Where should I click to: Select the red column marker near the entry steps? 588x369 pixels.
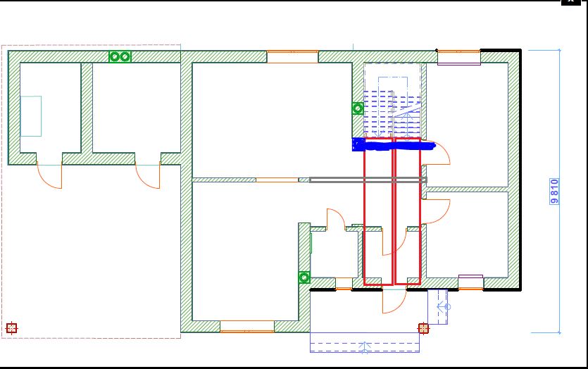[x=423, y=328]
